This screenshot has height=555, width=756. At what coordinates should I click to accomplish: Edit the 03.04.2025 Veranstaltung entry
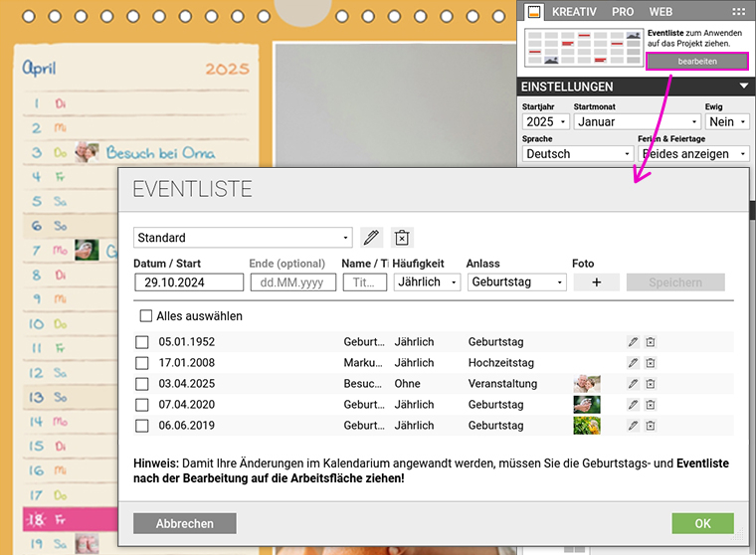tap(633, 384)
